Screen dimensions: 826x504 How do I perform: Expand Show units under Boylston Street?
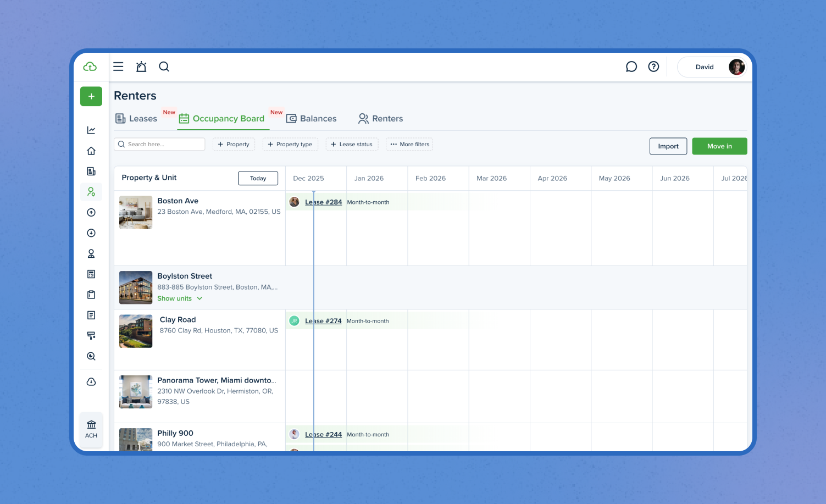180,298
